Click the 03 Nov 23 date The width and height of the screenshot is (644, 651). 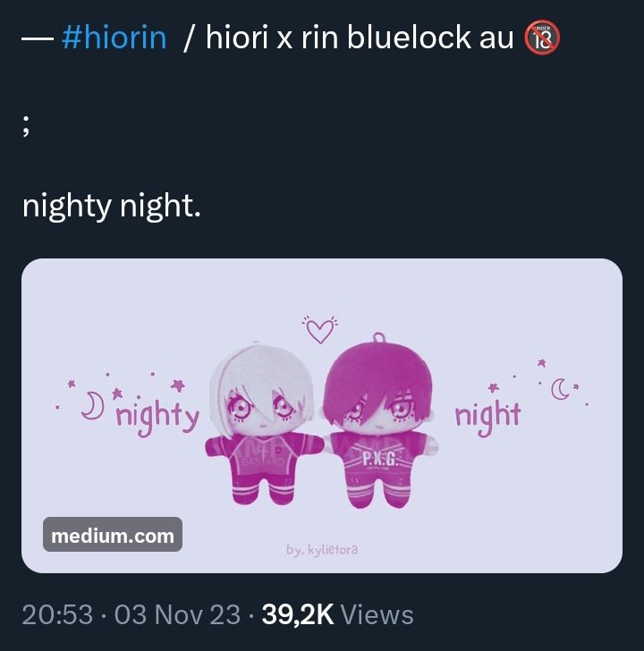coord(177,614)
